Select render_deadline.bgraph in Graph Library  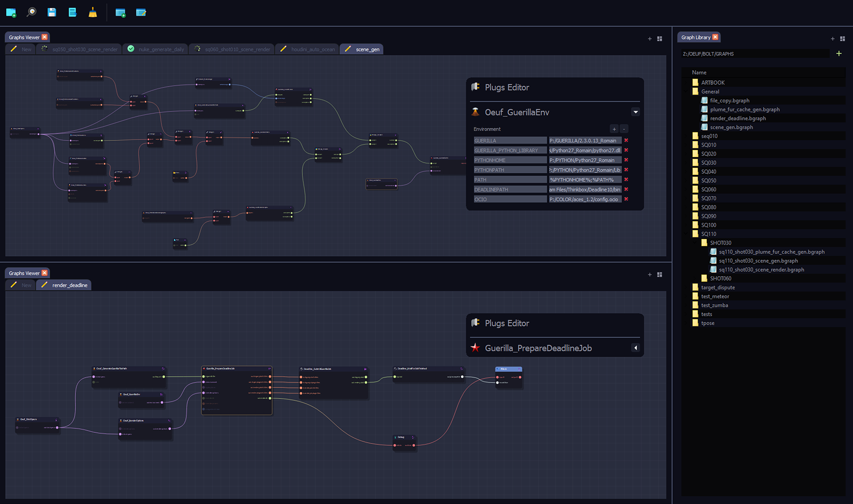coord(738,118)
